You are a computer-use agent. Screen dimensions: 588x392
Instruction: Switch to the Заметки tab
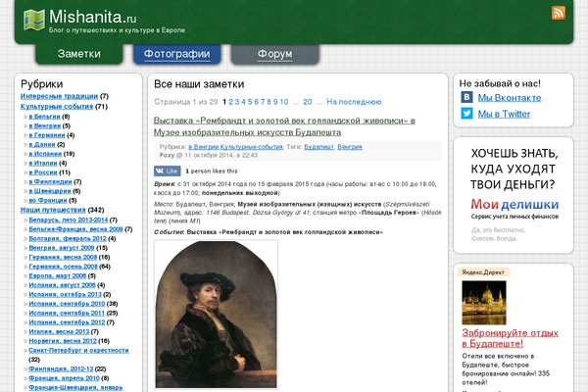pyautogui.click(x=79, y=54)
